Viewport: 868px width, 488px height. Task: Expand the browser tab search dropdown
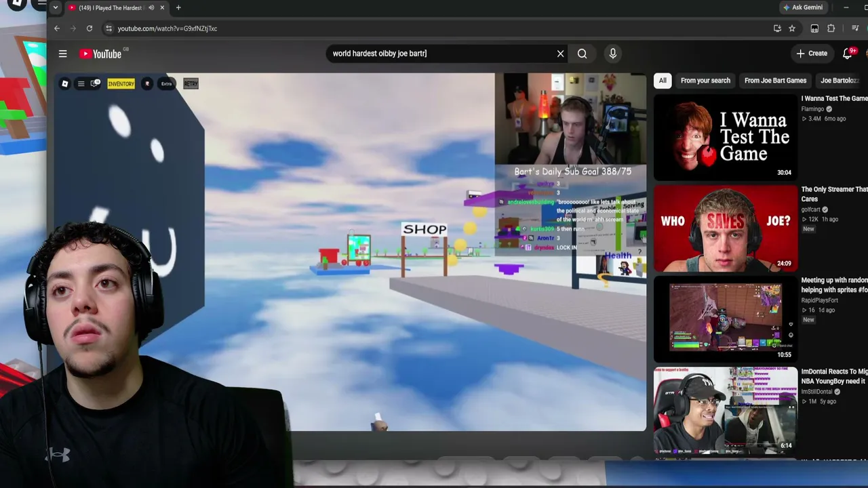[56, 7]
